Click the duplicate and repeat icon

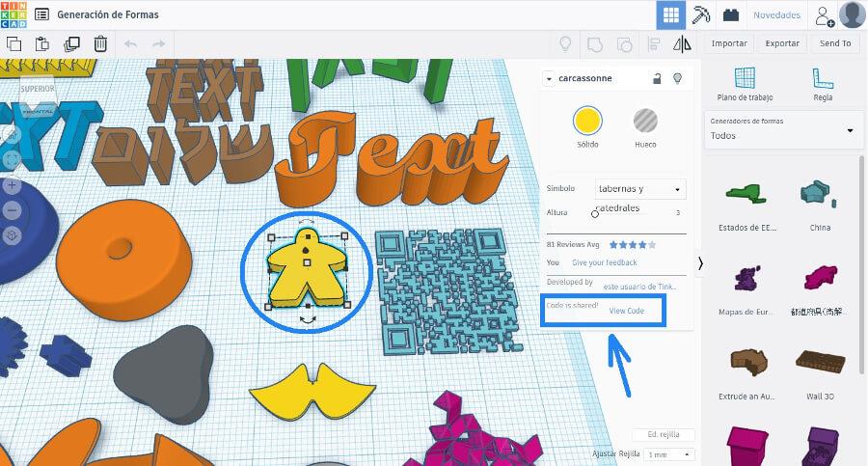(x=71, y=43)
